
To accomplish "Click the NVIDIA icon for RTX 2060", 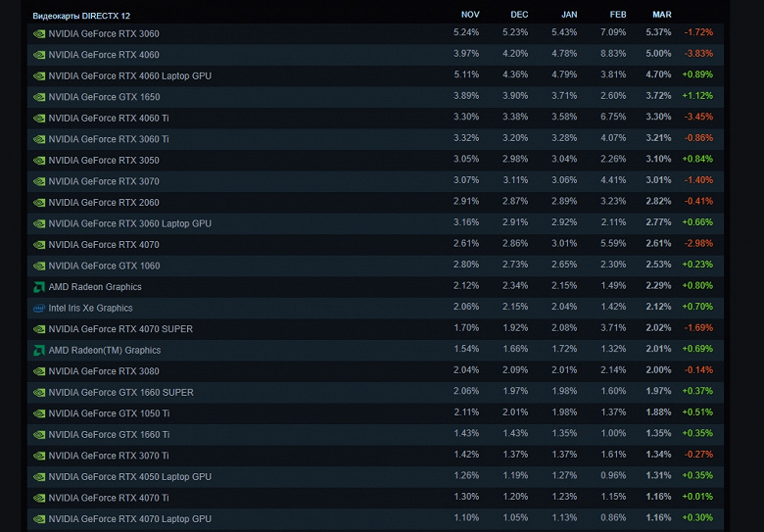I will pyautogui.click(x=39, y=203).
